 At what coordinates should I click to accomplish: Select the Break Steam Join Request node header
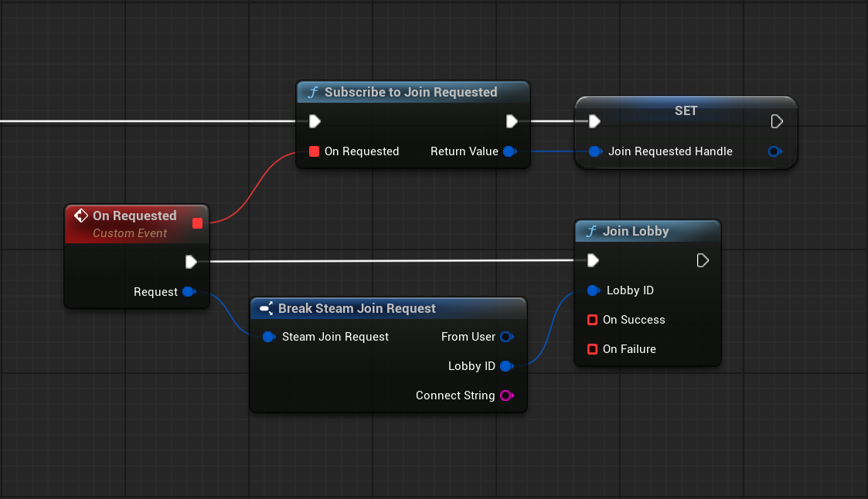[357, 308]
